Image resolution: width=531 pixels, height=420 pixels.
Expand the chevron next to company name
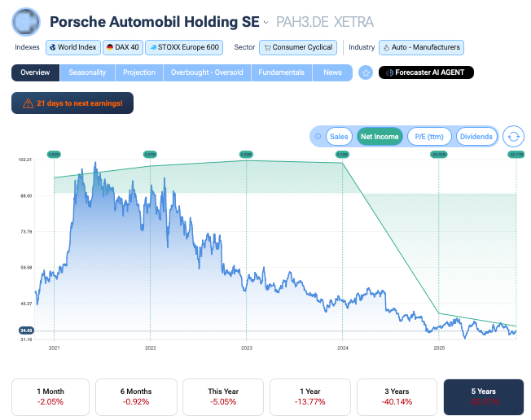(265, 23)
